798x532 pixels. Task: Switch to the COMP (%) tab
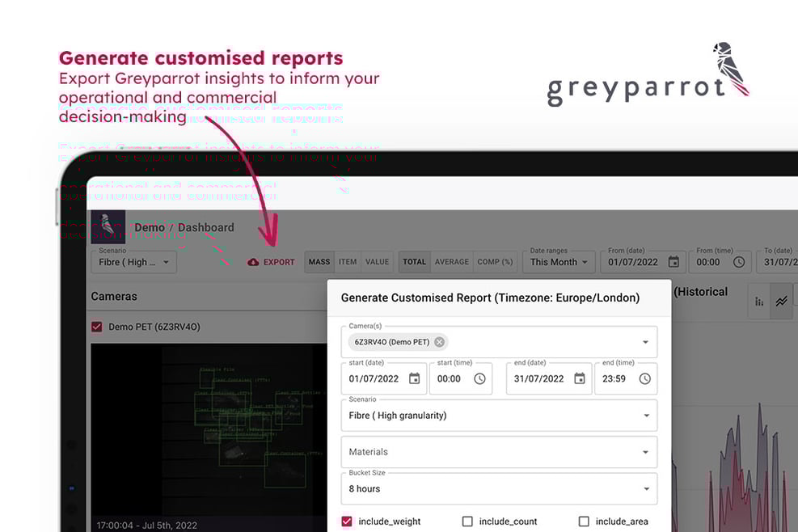495,262
